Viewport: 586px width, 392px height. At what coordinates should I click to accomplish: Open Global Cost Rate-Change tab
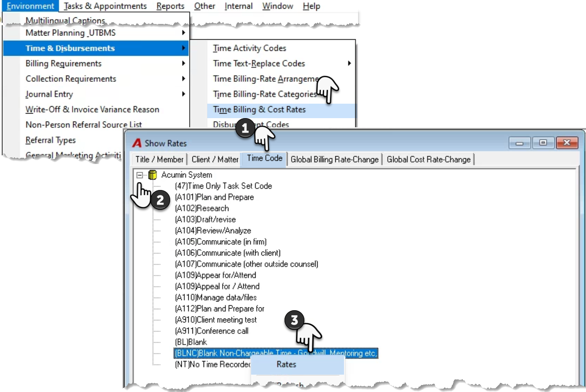click(428, 159)
